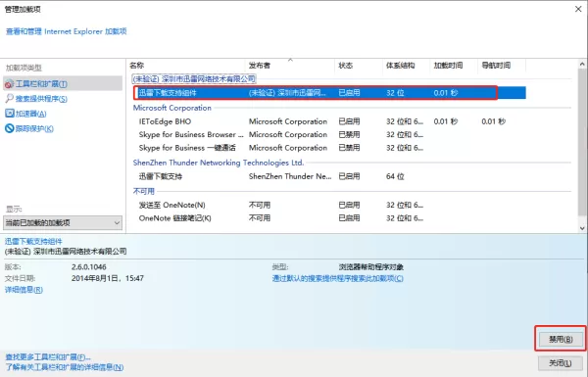This screenshot has width=588, height=377.
Task: Click ShenZhen Thunder Networking Technologies group header
Action: 219,163
